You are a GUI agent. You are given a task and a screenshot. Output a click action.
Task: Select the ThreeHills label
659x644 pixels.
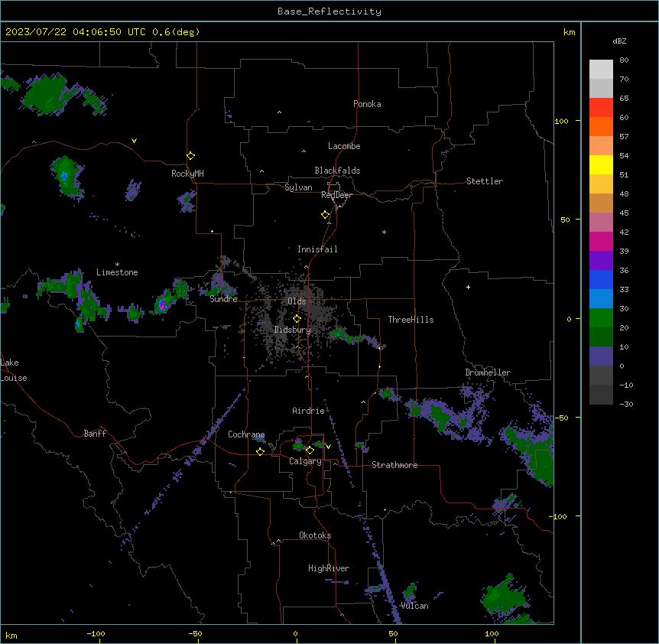pyautogui.click(x=411, y=320)
